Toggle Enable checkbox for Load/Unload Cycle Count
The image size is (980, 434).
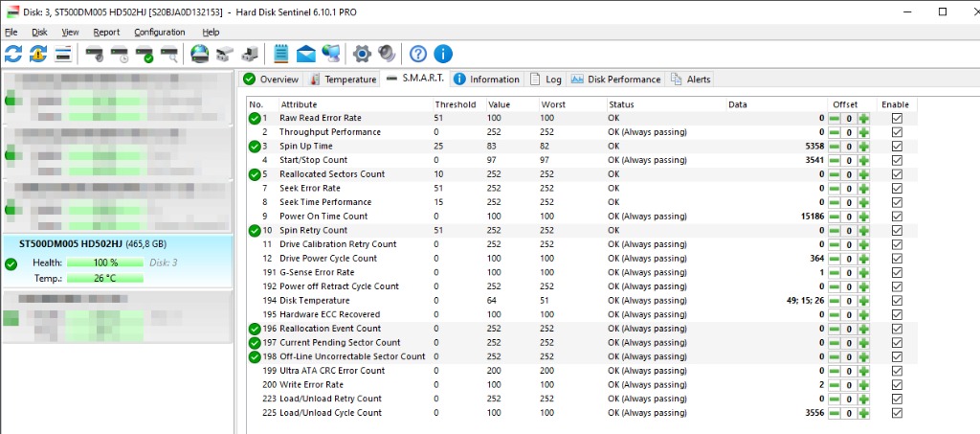point(897,413)
